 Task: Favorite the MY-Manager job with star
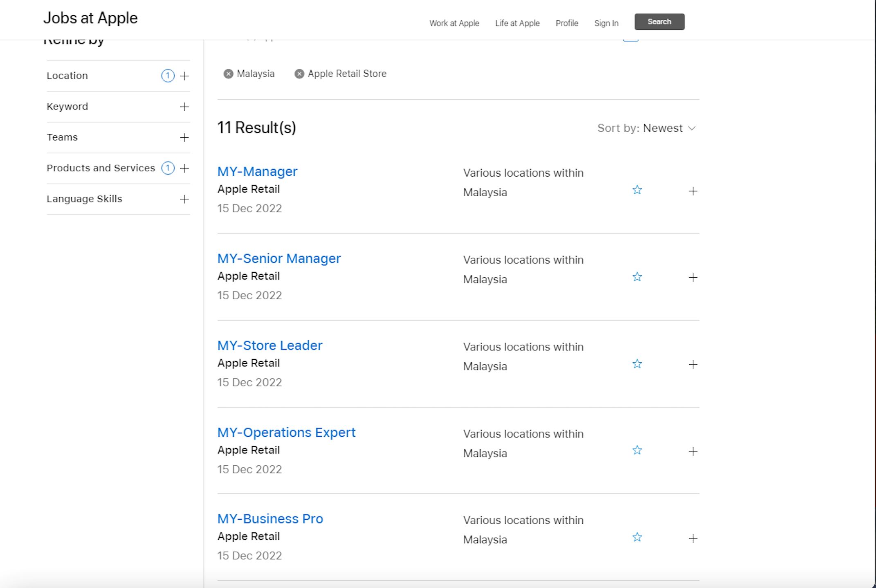point(637,190)
